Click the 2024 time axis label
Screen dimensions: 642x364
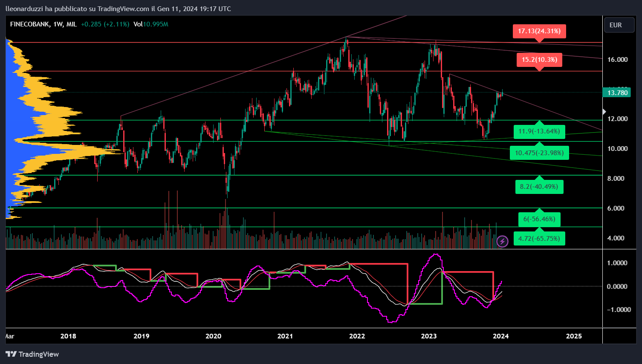(501, 336)
